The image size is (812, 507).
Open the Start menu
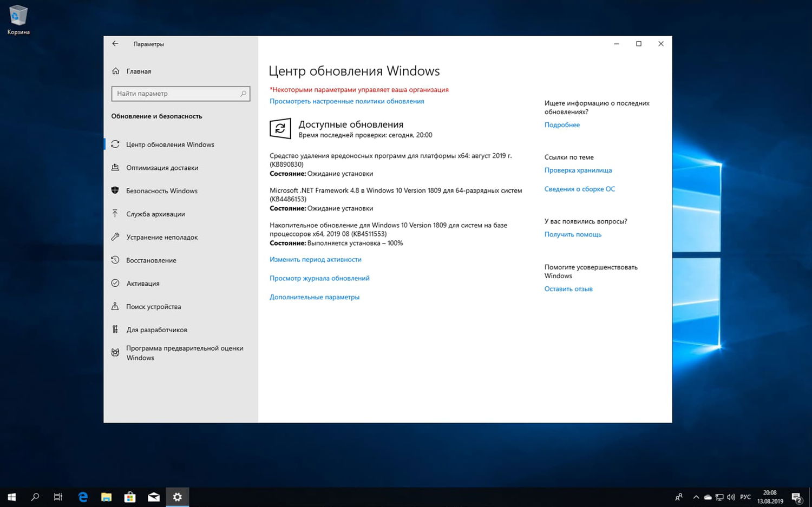tap(11, 496)
